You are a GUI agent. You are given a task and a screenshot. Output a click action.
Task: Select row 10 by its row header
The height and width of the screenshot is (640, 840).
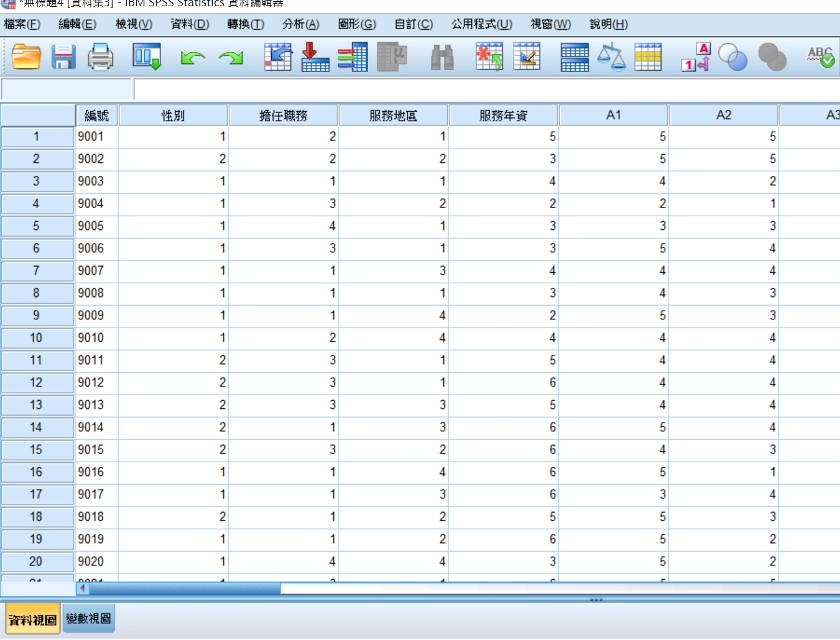coord(37,338)
